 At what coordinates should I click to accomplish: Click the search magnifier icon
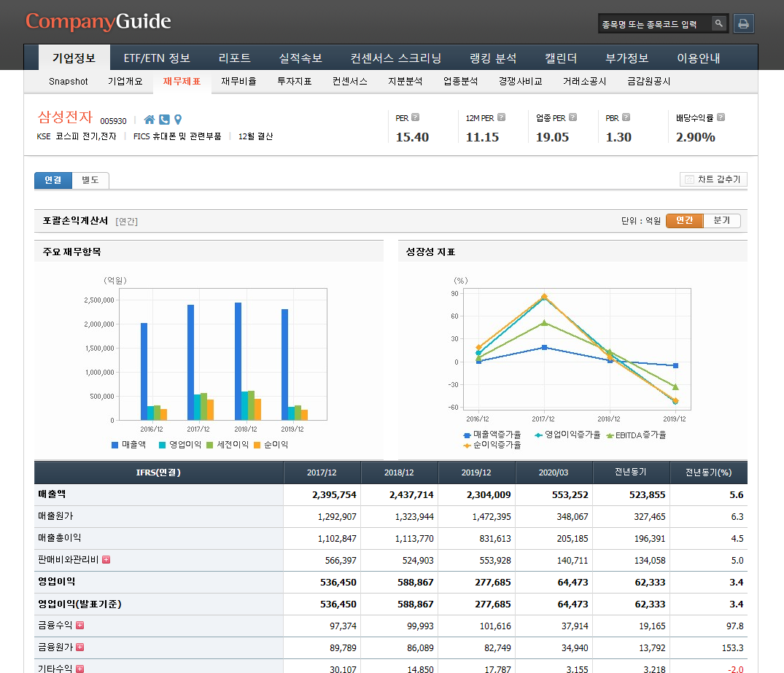coord(718,23)
